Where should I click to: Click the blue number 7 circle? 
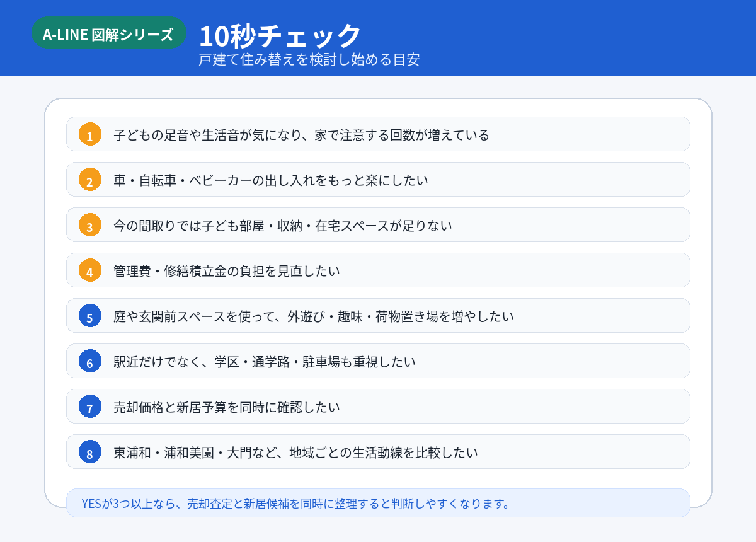pyautogui.click(x=90, y=407)
